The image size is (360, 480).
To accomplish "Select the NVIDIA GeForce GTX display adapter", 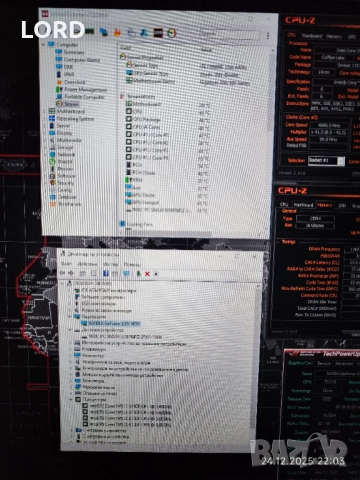I will (x=114, y=323).
